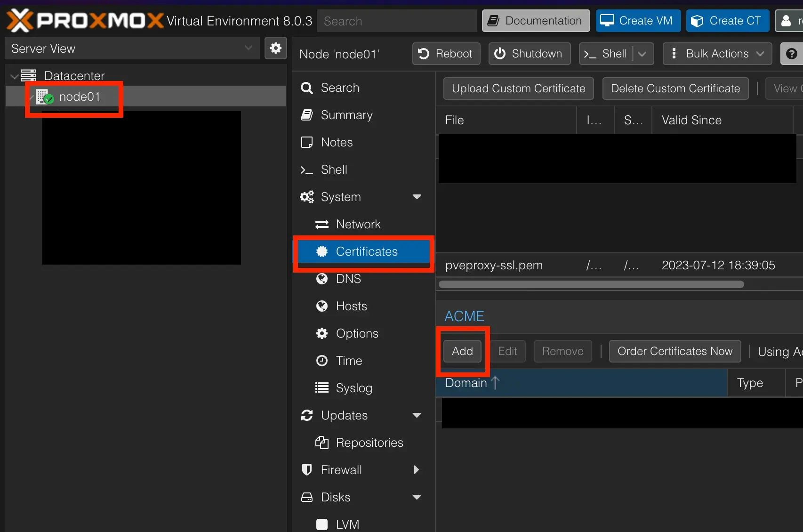The height and width of the screenshot is (532, 803).
Task: Click the node01 status icon
Action: point(45,97)
